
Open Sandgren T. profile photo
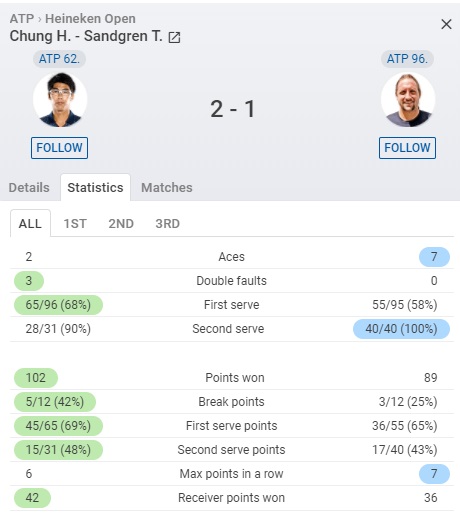(x=408, y=100)
